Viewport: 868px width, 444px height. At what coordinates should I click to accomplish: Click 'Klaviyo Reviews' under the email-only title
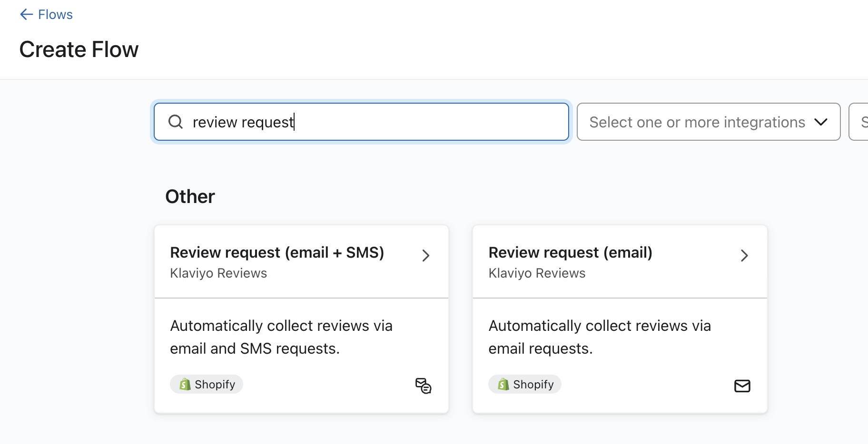tap(537, 273)
